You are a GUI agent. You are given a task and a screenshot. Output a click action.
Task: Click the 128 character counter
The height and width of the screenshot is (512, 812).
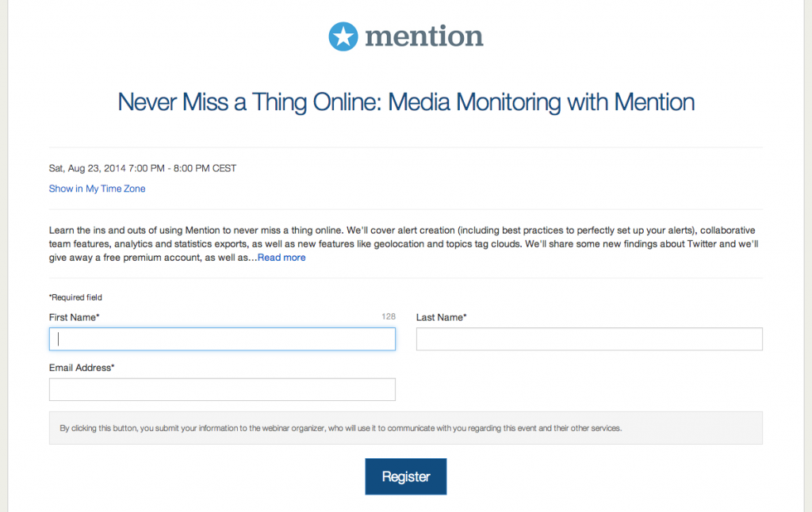[x=389, y=316]
